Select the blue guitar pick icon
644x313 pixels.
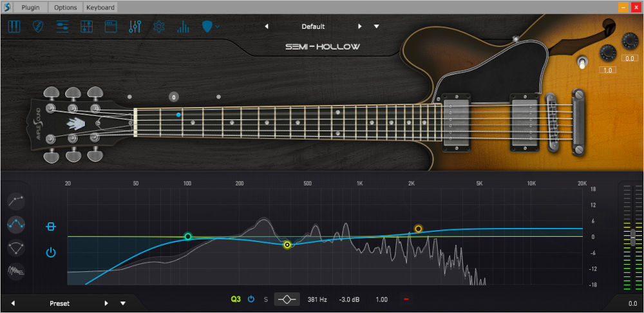click(208, 26)
